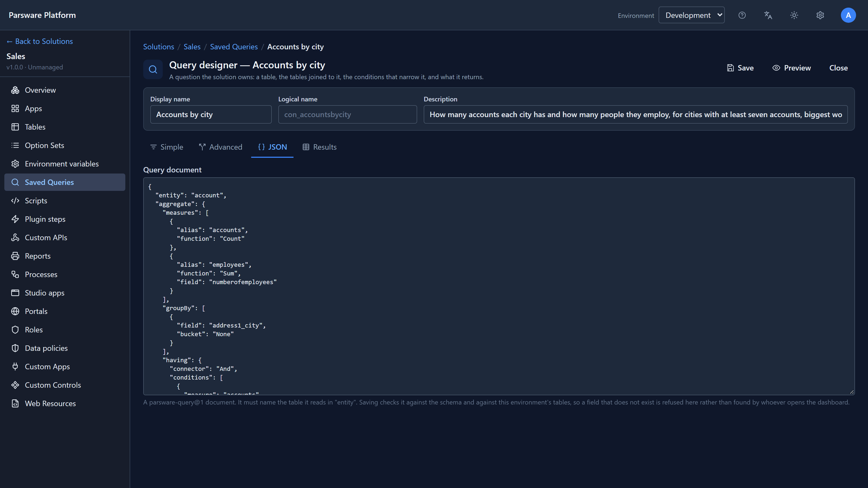Click the Tables sidebar icon
The width and height of the screenshot is (868, 488).
tap(15, 127)
